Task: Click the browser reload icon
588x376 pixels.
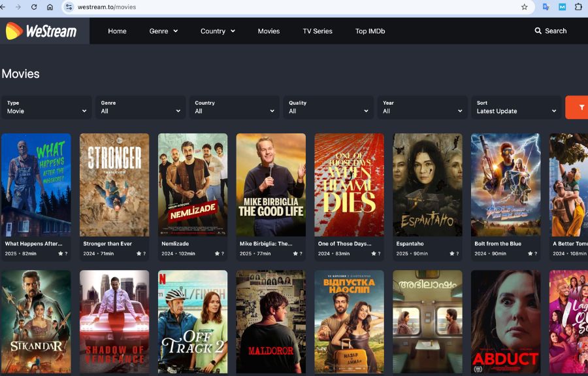Action: 34,7
